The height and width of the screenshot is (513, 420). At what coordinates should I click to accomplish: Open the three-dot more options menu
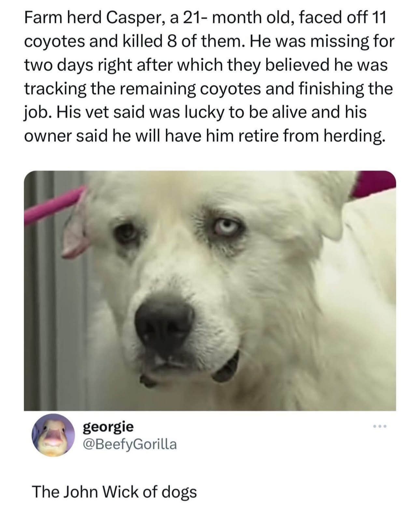point(380,426)
